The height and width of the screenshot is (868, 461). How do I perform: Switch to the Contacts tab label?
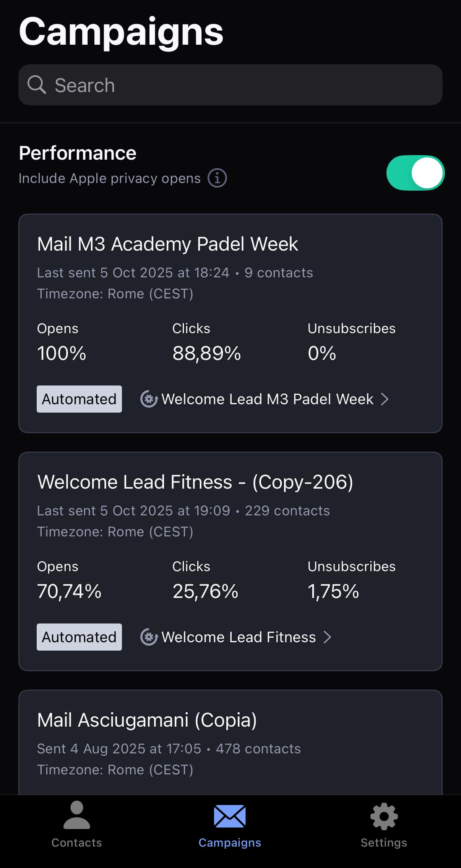coord(77,843)
